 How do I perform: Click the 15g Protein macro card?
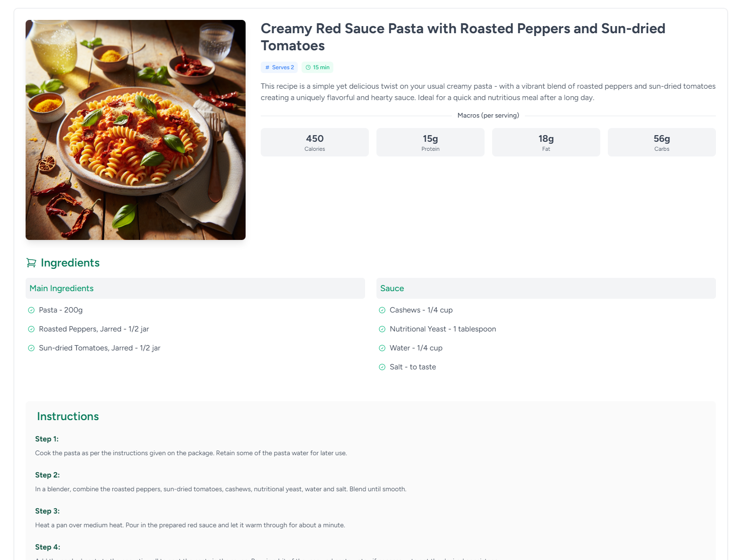[431, 142]
